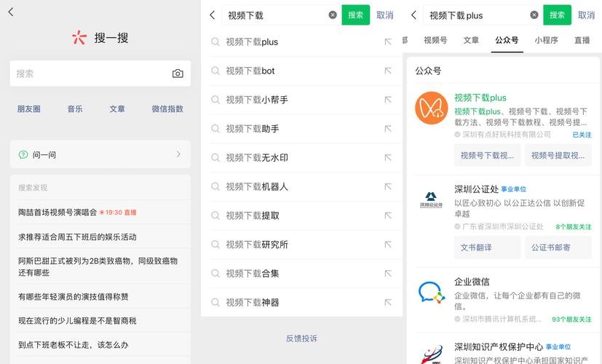This screenshot has width=602, height=364.
Task: Select suggestion 视频下载无水印
Action: (257, 158)
